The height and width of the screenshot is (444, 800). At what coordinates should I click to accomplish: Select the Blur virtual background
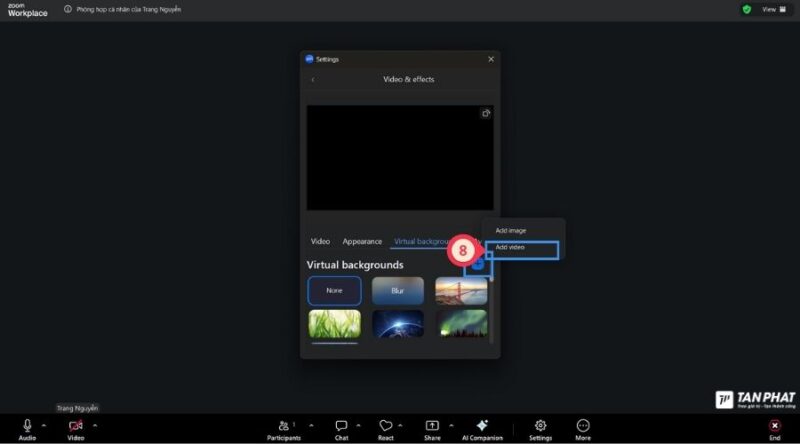click(x=397, y=291)
